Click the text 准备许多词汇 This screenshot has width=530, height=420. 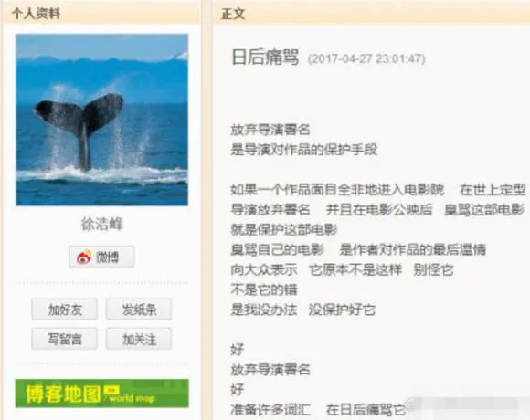click(x=270, y=410)
